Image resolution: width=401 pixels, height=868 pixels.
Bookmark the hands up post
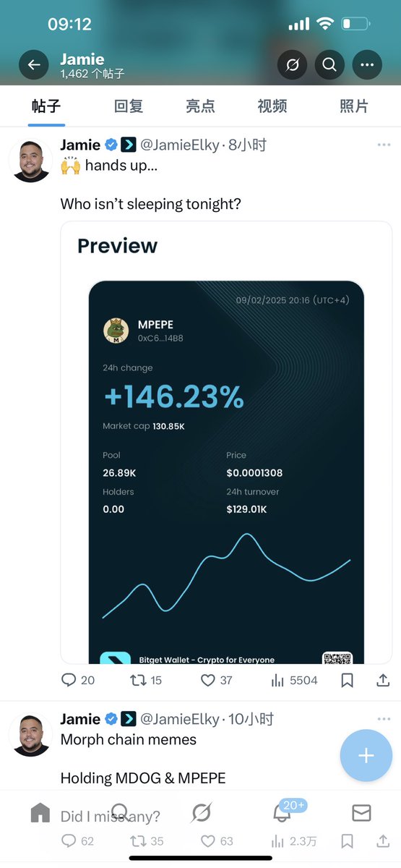pyautogui.click(x=347, y=680)
